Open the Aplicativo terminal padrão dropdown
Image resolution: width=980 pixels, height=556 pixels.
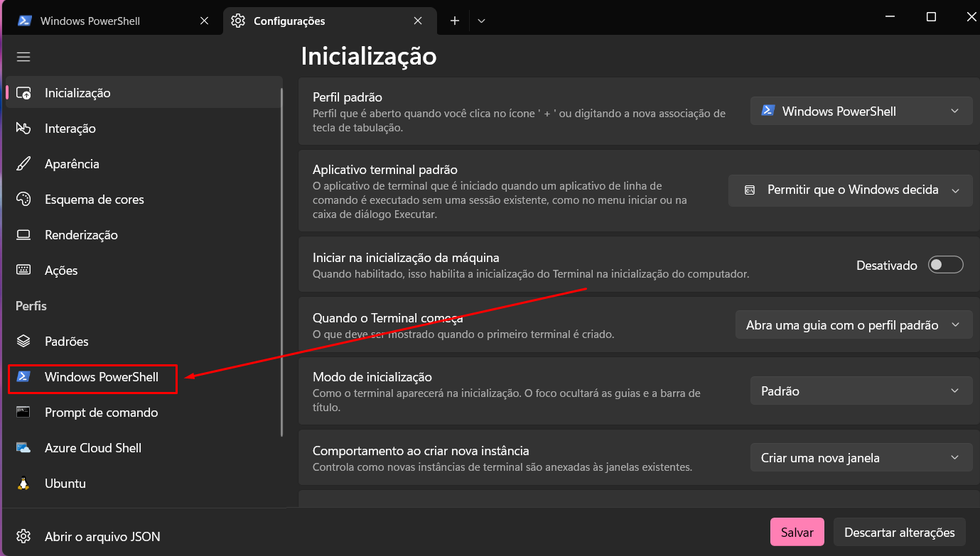point(851,190)
